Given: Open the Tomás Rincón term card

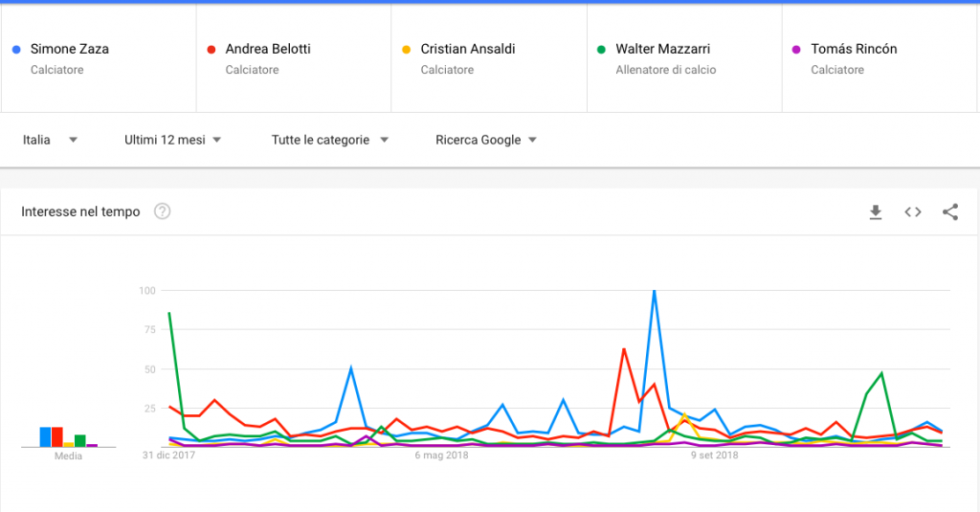Looking at the screenshot, I should pos(854,49).
